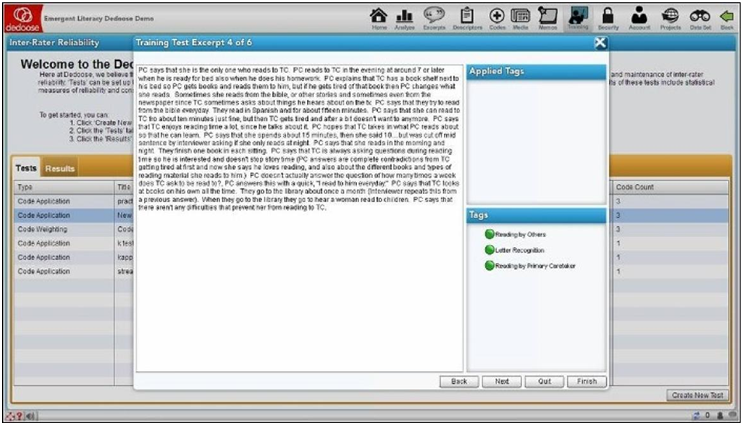Click the Quit button
This screenshot has height=425, width=743.
pos(544,381)
